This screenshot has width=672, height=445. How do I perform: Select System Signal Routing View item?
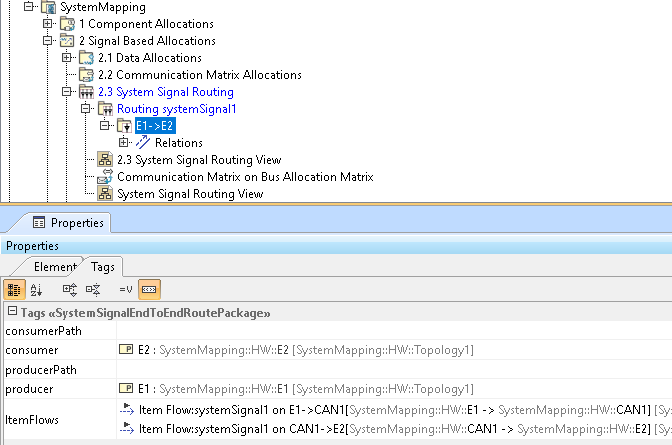190,194
